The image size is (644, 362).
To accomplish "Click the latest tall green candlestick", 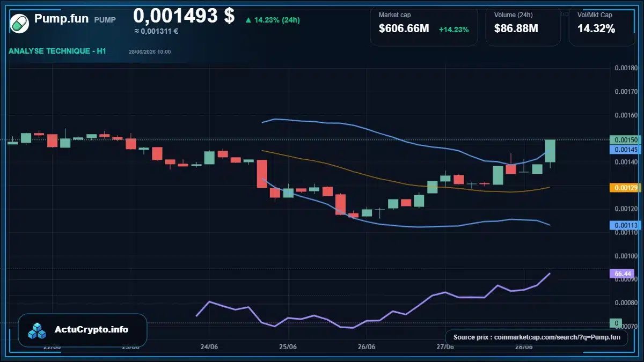I will click(x=550, y=151).
